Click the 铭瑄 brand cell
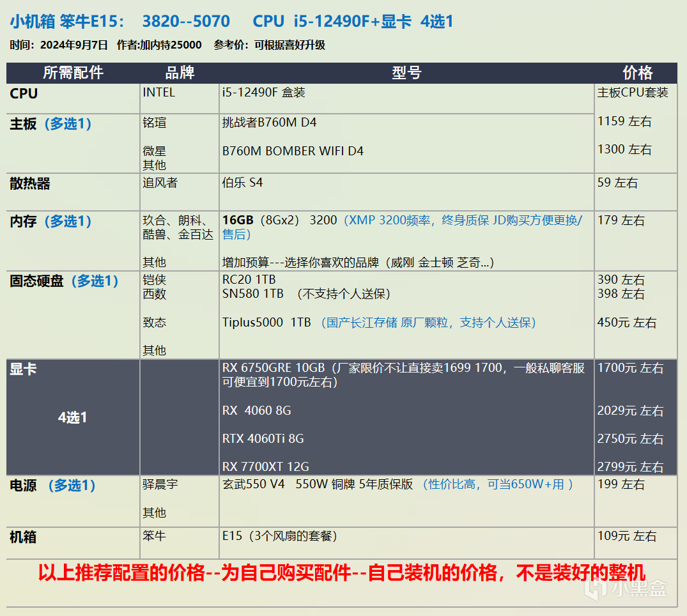The height and width of the screenshot is (616, 687). click(154, 123)
